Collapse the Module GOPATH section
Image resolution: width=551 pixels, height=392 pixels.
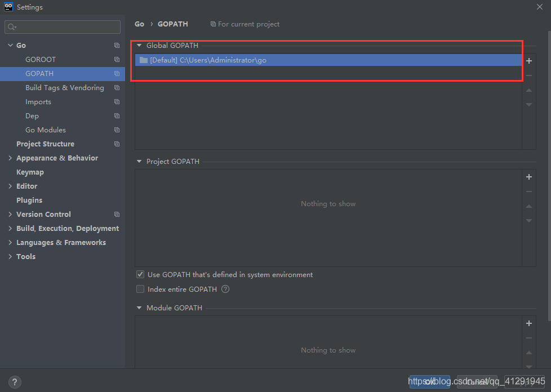coord(139,308)
